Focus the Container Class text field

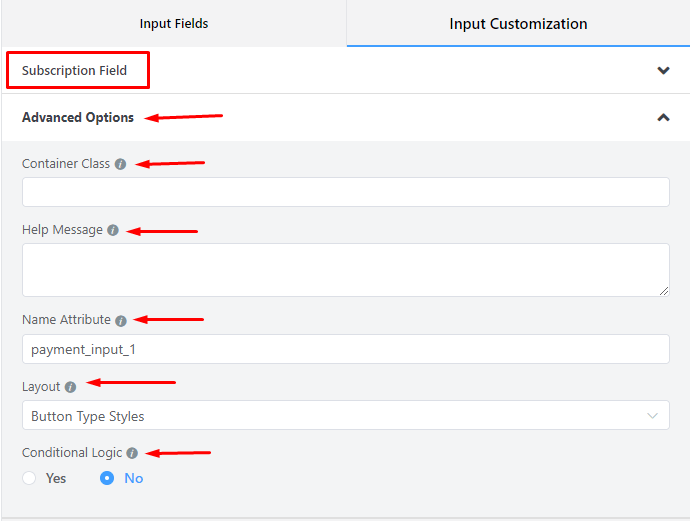[345, 192]
